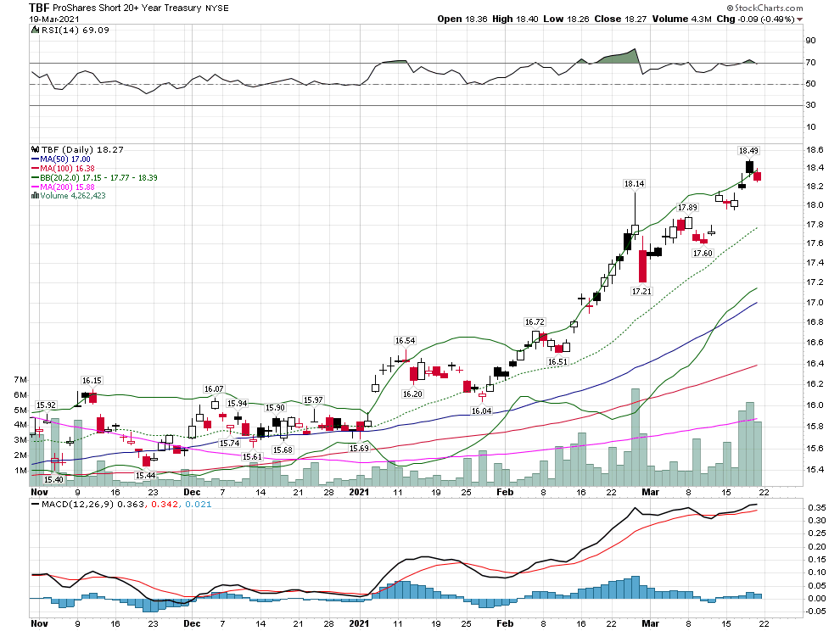Click the 15.44 price annotation
The width and height of the screenshot is (840, 631).
pyautogui.click(x=145, y=475)
